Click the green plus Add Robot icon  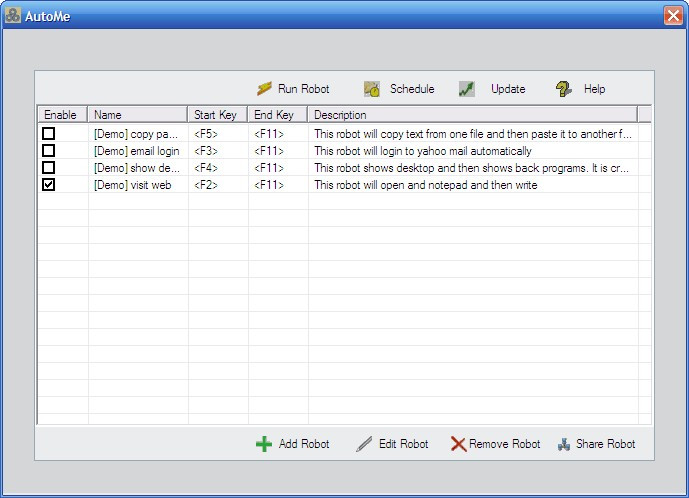click(x=264, y=444)
